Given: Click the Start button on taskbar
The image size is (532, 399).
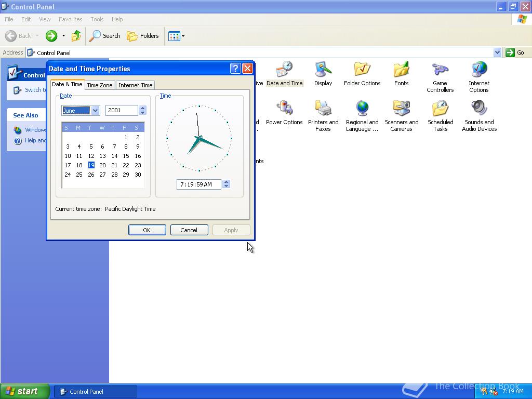Looking at the screenshot, I should [x=24, y=391].
